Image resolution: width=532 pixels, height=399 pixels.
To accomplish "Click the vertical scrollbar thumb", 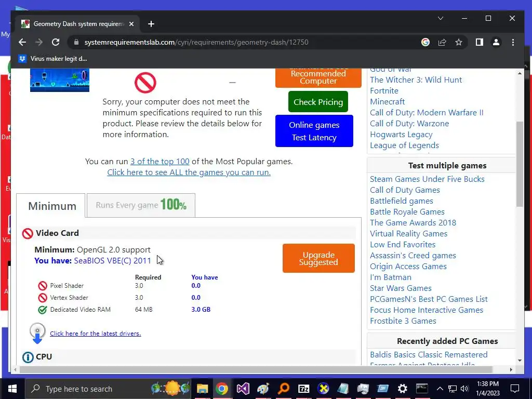I will [x=520, y=164].
